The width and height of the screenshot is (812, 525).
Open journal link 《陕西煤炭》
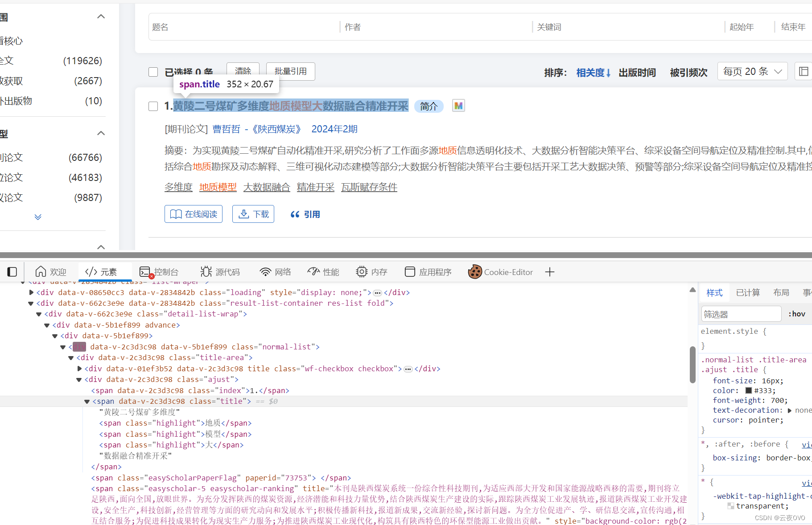pyautogui.click(x=277, y=129)
